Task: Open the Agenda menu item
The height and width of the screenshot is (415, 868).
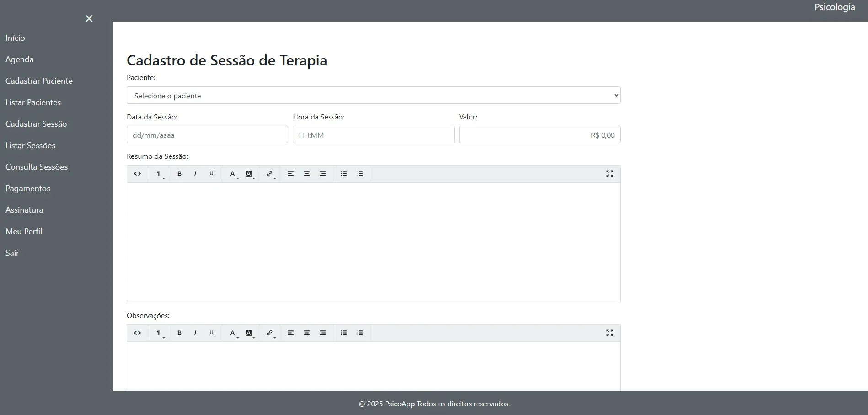Action: pyautogui.click(x=20, y=59)
